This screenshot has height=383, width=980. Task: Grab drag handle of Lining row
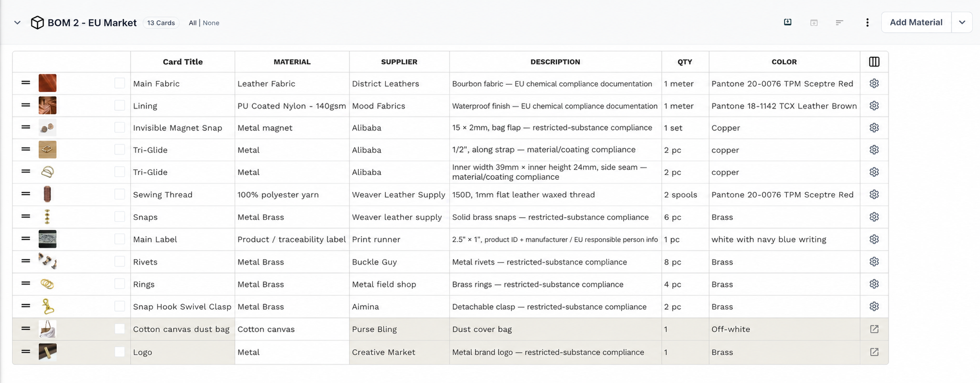click(x=26, y=105)
